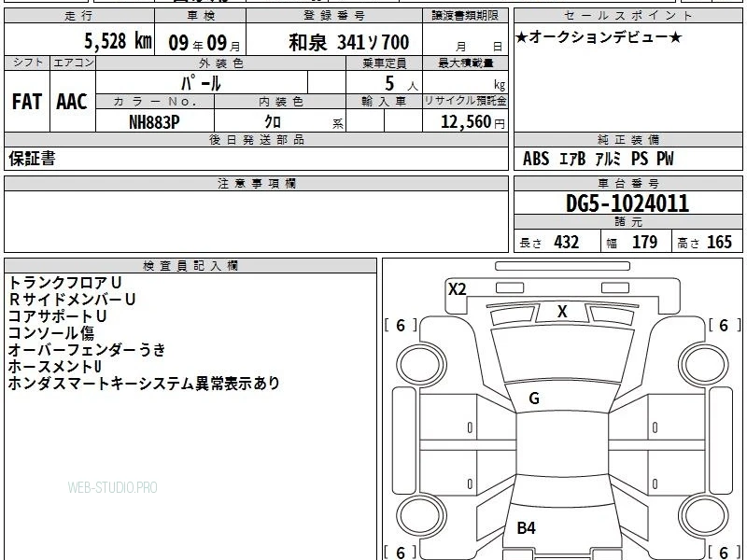Viewport: 747px width, 560px height.
Task: Click the mileage value 5,528 km
Action: [118, 40]
